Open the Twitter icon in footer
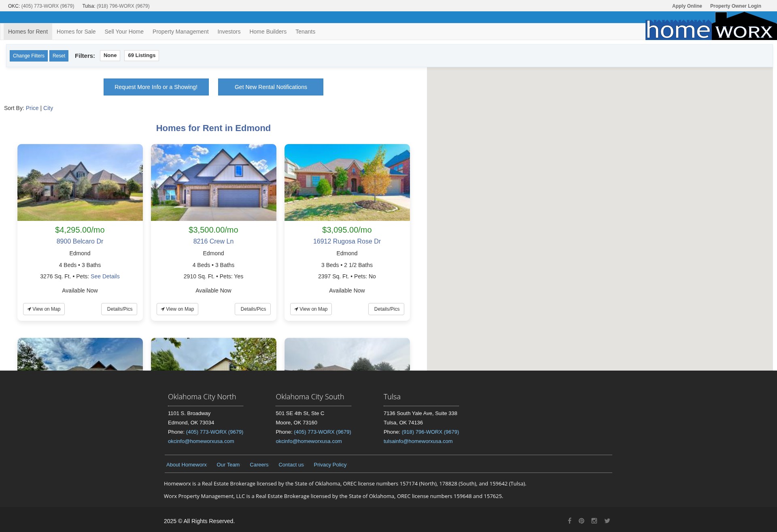The width and height of the screenshot is (777, 532). pos(607,521)
